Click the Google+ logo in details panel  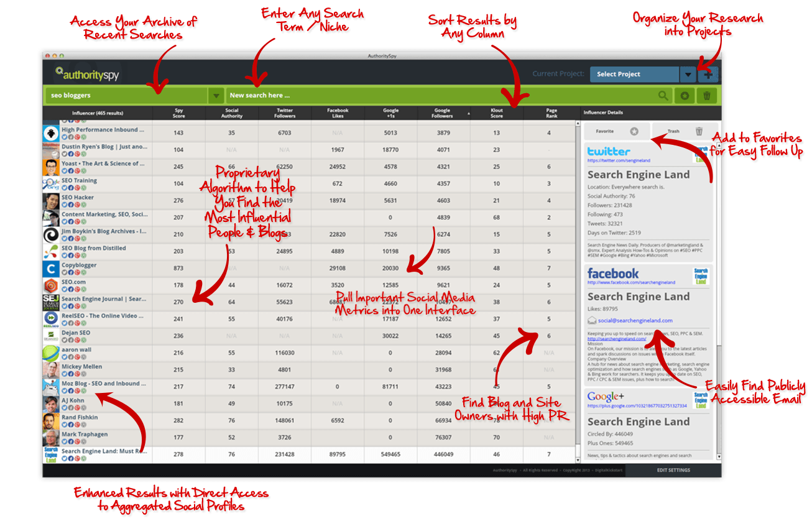(605, 397)
